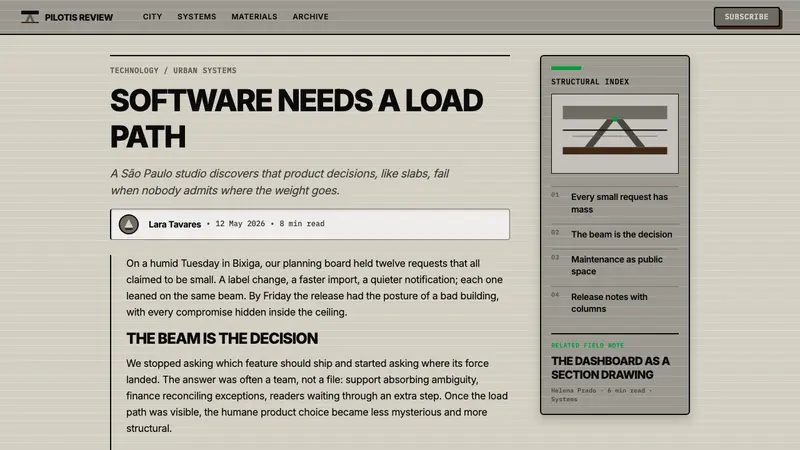Viewport: 800px width, 450px height.
Task: Open the PILOTIS REVIEW home link
Action: 67,17
